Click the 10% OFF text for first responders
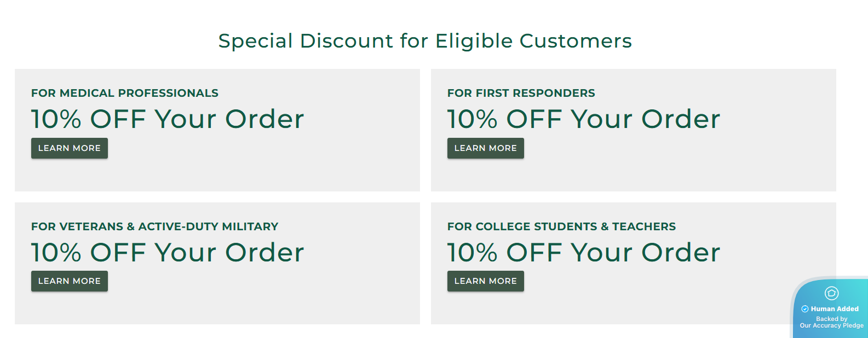This screenshot has height=338, width=868. point(584,119)
